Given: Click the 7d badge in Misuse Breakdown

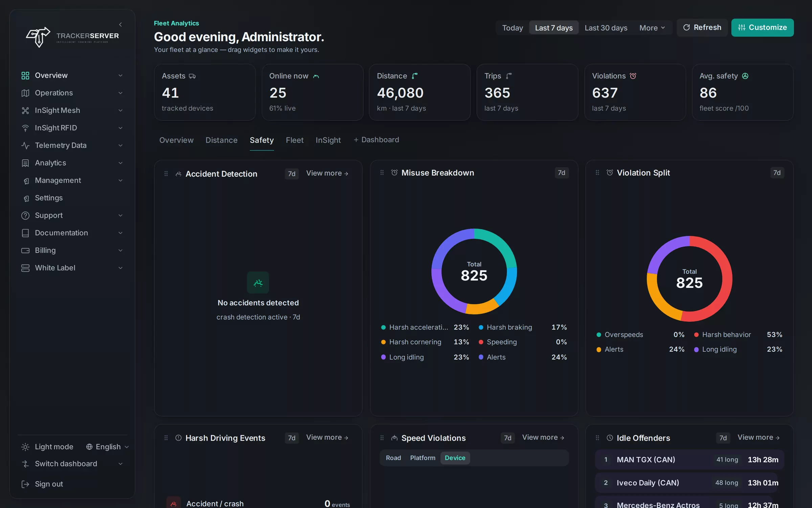Looking at the screenshot, I should tap(562, 173).
